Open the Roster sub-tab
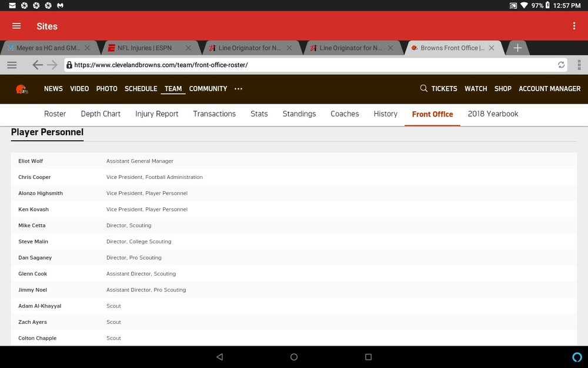This screenshot has width=588, height=368. (55, 114)
